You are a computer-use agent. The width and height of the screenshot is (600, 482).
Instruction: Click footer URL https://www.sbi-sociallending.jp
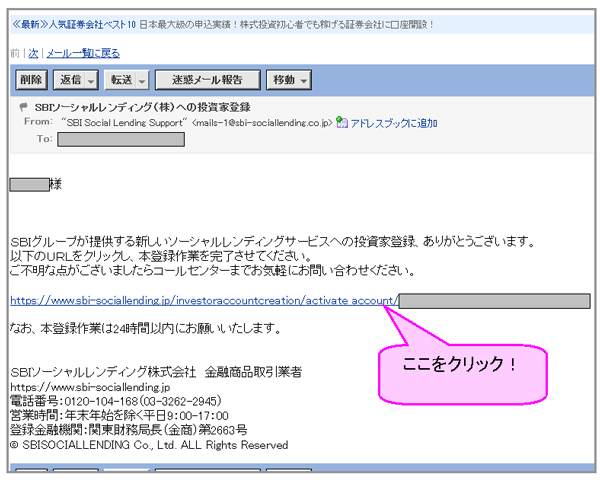coord(90,387)
